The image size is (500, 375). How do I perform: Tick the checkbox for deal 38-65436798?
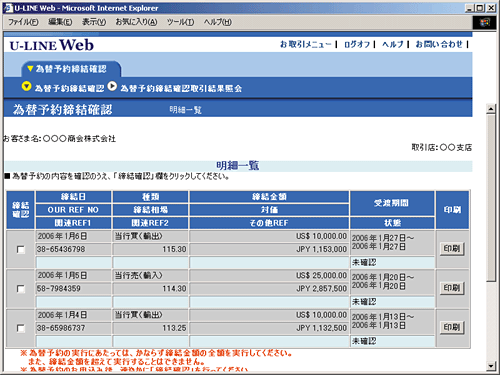(21, 249)
